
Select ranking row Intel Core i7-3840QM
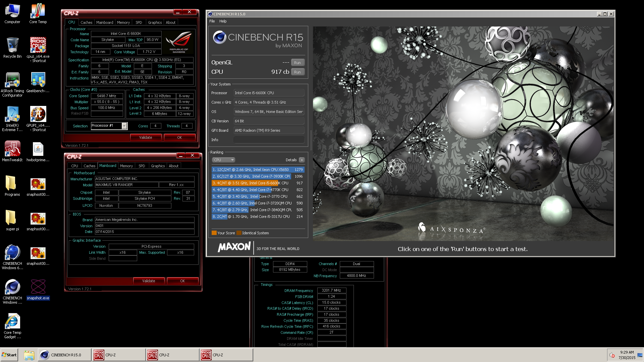258,210
